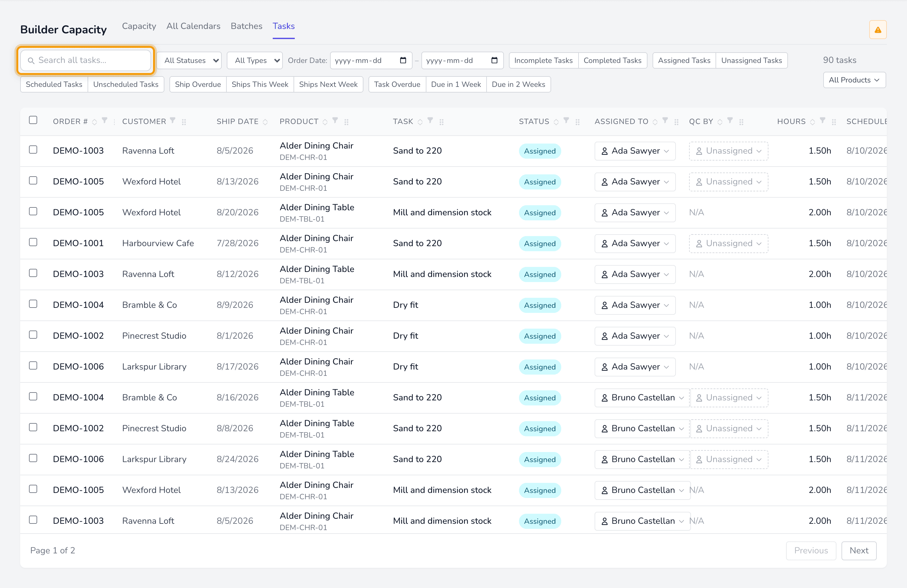Check the DEMO-1002 Pinecrest Studio 8/1/2026 row
This screenshot has height=588, width=907.
coord(33,335)
